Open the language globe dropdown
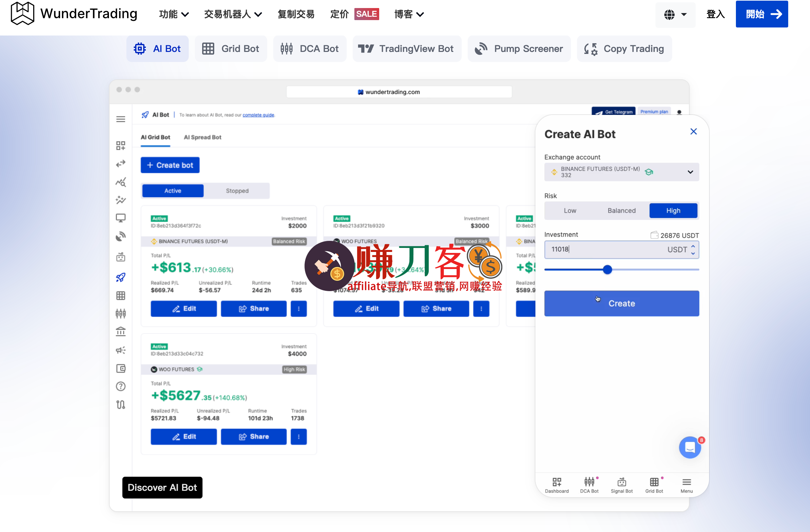 [x=675, y=14]
